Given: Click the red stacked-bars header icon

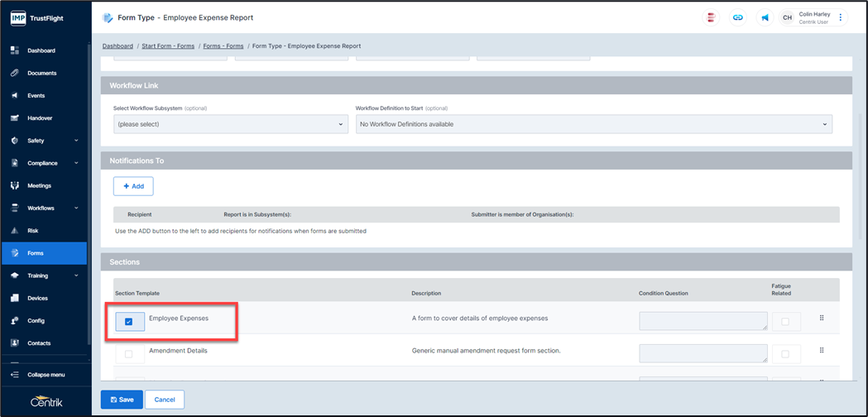Looking at the screenshot, I should click(710, 17).
